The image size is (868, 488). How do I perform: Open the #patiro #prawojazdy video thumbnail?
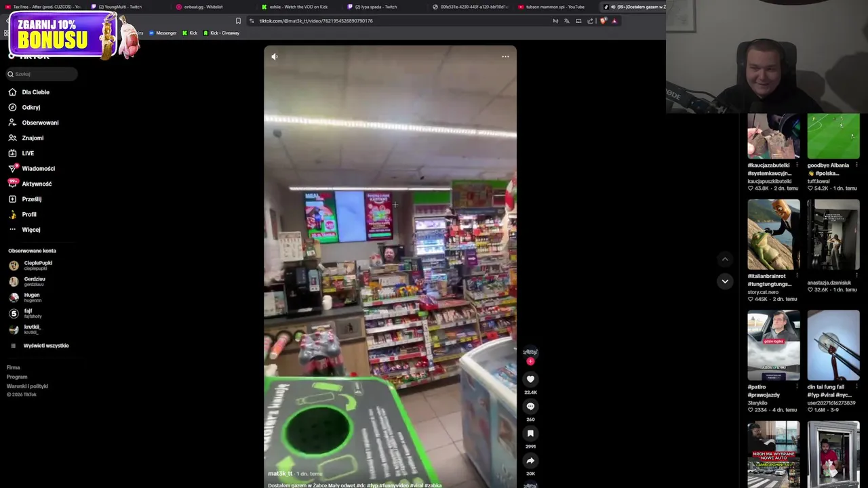tap(774, 346)
